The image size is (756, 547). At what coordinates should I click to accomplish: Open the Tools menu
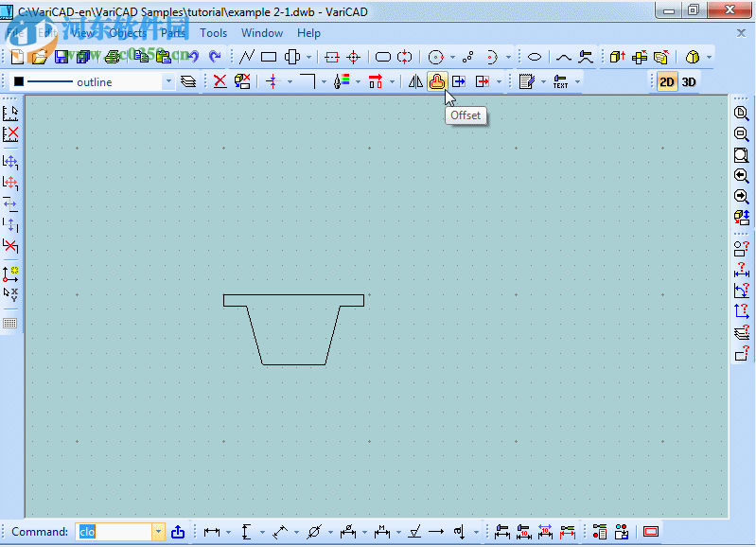pos(214,33)
